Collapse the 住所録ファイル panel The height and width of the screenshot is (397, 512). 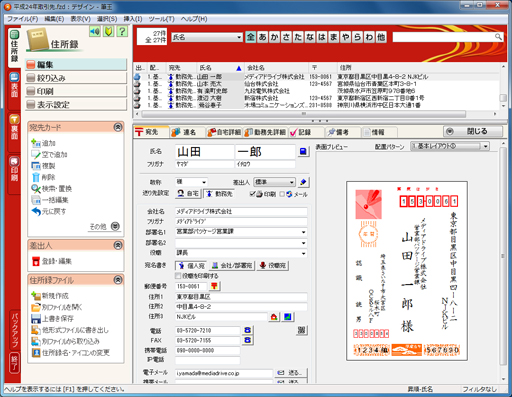pyautogui.click(x=118, y=280)
